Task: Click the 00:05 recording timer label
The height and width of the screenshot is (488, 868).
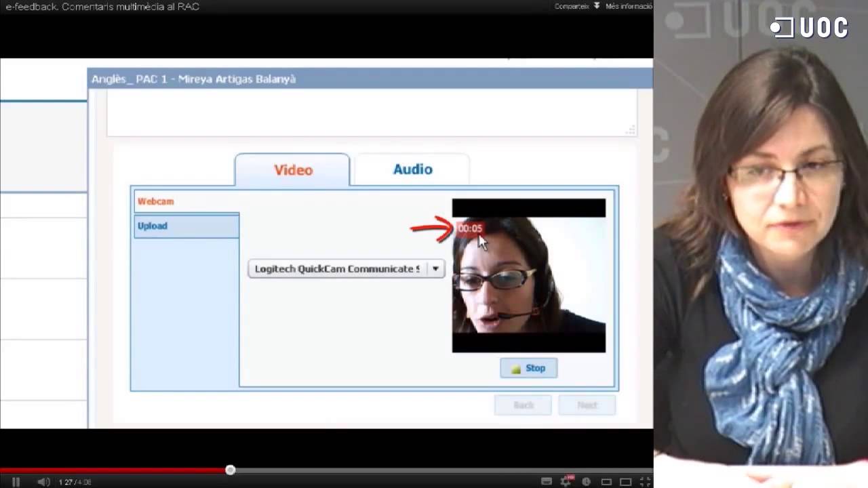Action: [469, 228]
